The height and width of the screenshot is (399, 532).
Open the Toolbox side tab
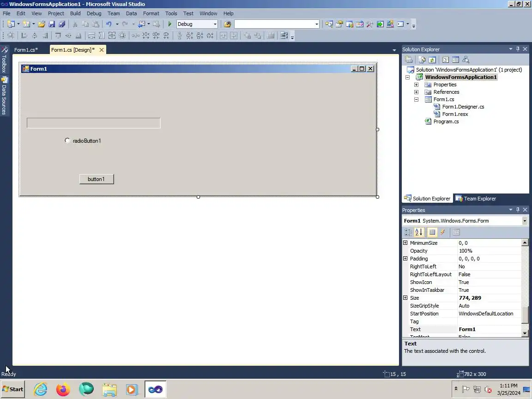[x=4, y=60]
